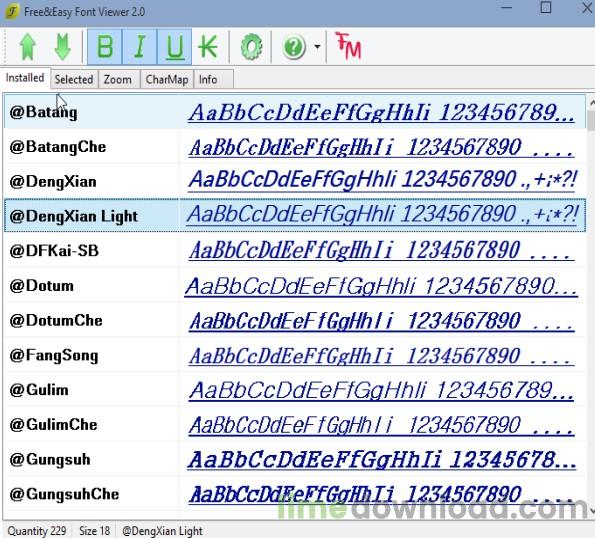Click the font list scroll up arrow

(x=591, y=102)
